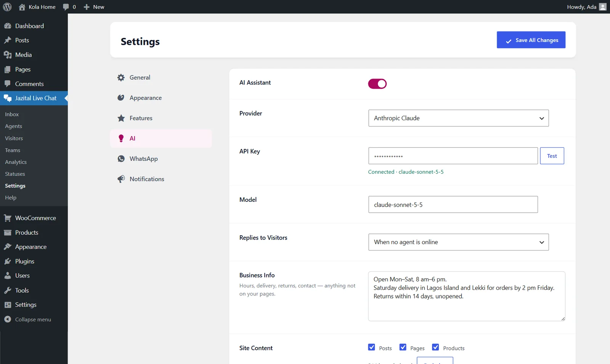Click the WhatsApp logo icon

pos(121,159)
